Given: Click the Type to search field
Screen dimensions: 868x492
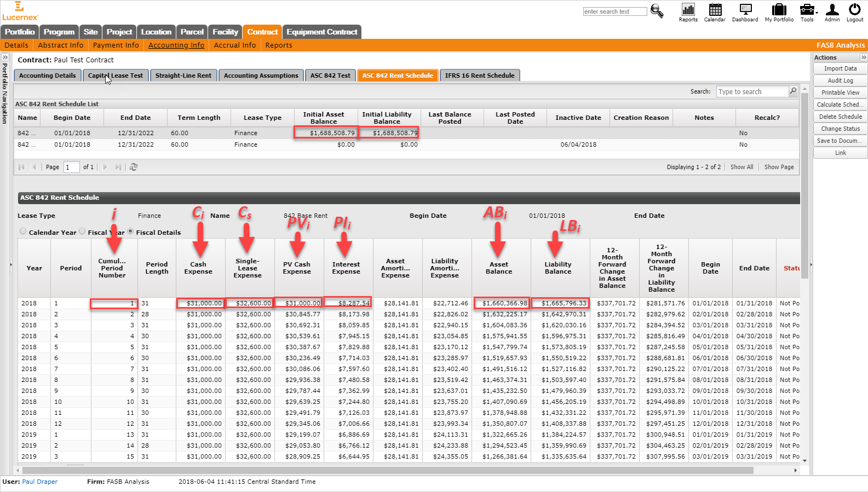Looking at the screenshot, I should 752,91.
